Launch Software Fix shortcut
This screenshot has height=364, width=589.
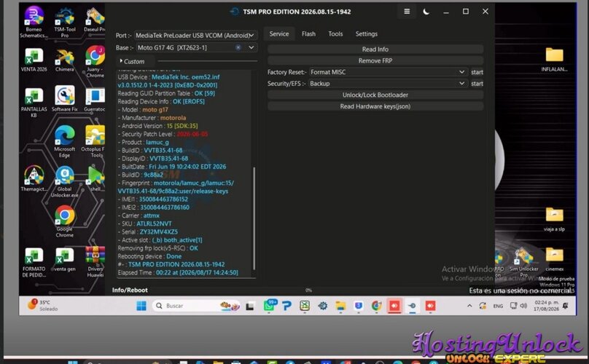coord(65,99)
